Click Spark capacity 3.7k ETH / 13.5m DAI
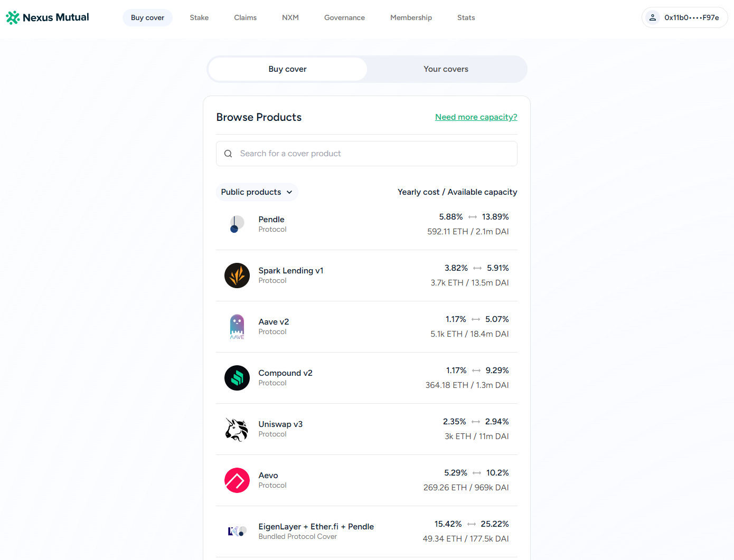This screenshot has height=560, width=734. pos(470,283)
